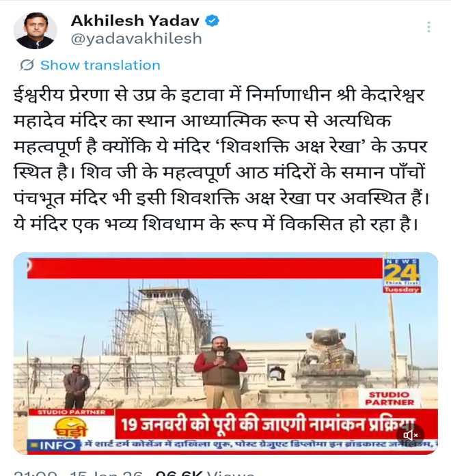
Task: Click the STUDIO PARTNER label at the video's right
Action: (389, 399)
